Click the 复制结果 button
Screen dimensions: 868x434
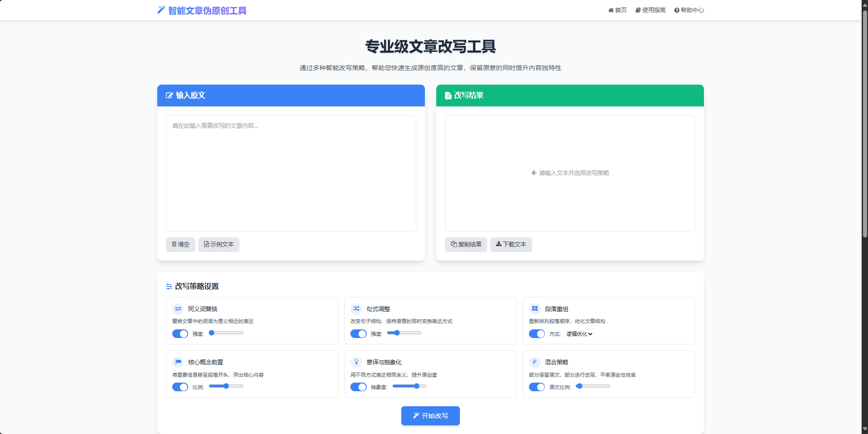pyautogui.click(x=466, y=245)
